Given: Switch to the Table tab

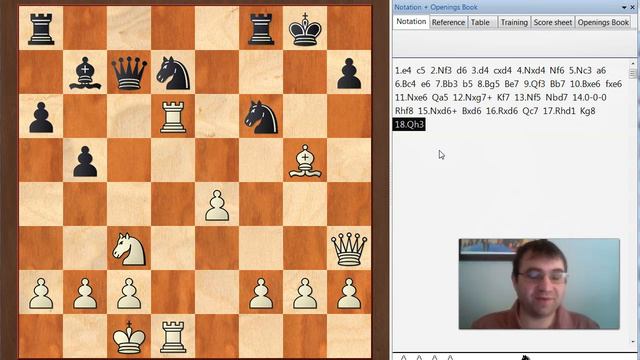Looking at the screenshot, I should coord(480,22).
